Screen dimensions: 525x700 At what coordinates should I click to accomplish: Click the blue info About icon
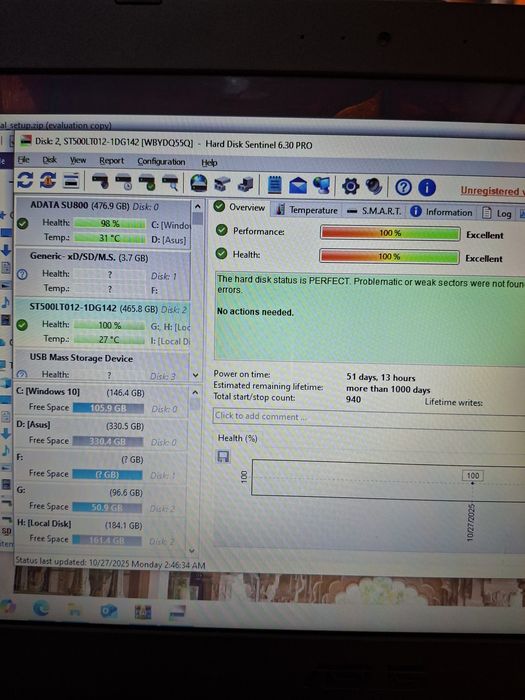pyautogui.click(x=427, y=188)
